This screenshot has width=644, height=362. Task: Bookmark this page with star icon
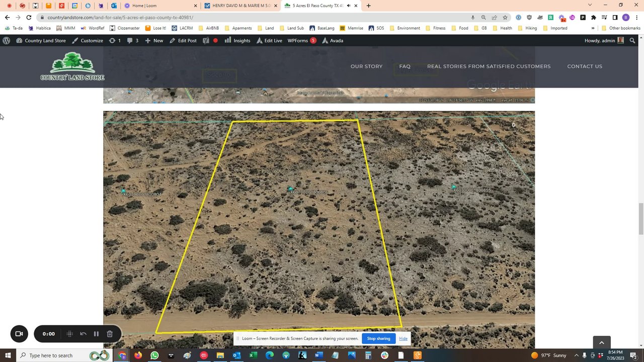tap(505, 17)
